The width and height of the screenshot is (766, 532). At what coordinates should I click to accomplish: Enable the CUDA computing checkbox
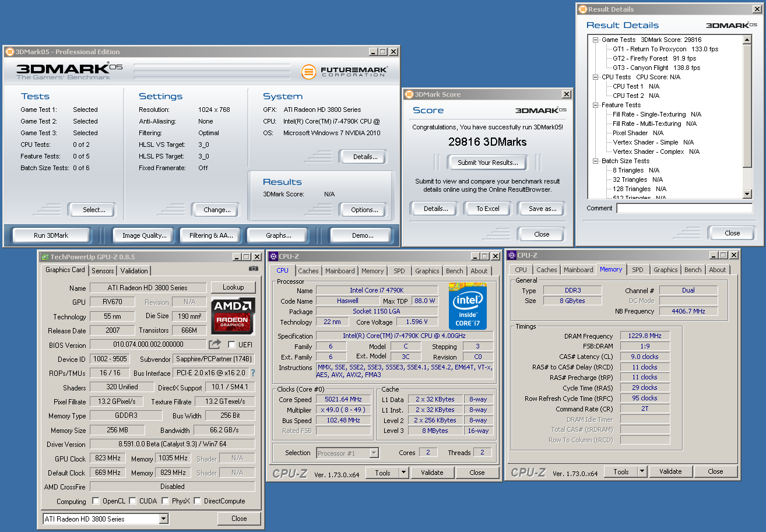click(132, 501)
